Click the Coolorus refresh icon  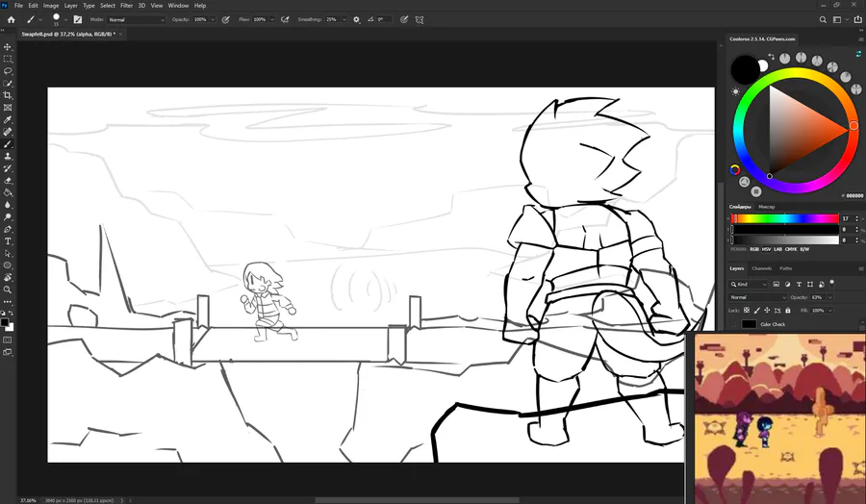[858, 54]
